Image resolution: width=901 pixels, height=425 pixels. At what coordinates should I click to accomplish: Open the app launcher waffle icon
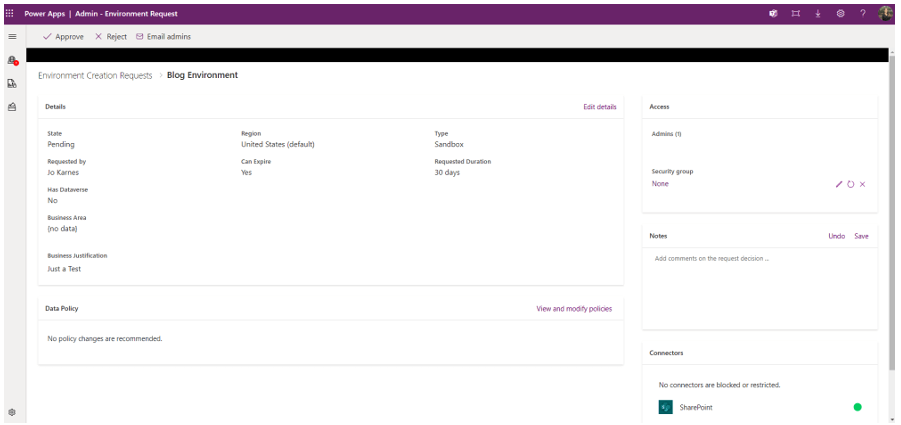click(10, 13)
